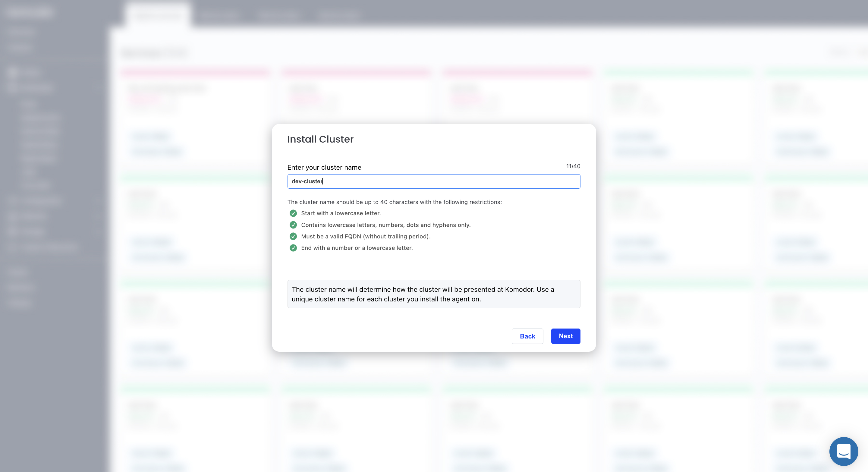Click the Komodor cluster name info box
Viewport: 868px width, 472px height.
[433, 294]
